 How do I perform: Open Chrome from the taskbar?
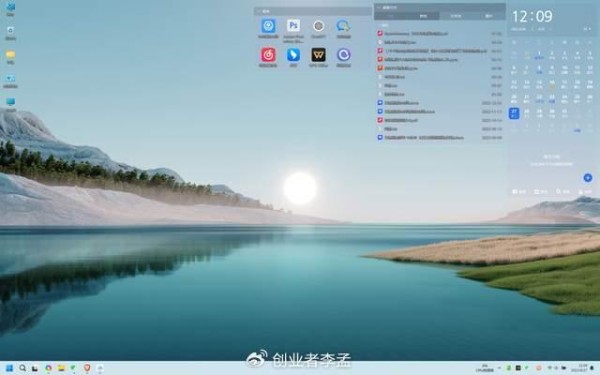[x=48, y=368]
